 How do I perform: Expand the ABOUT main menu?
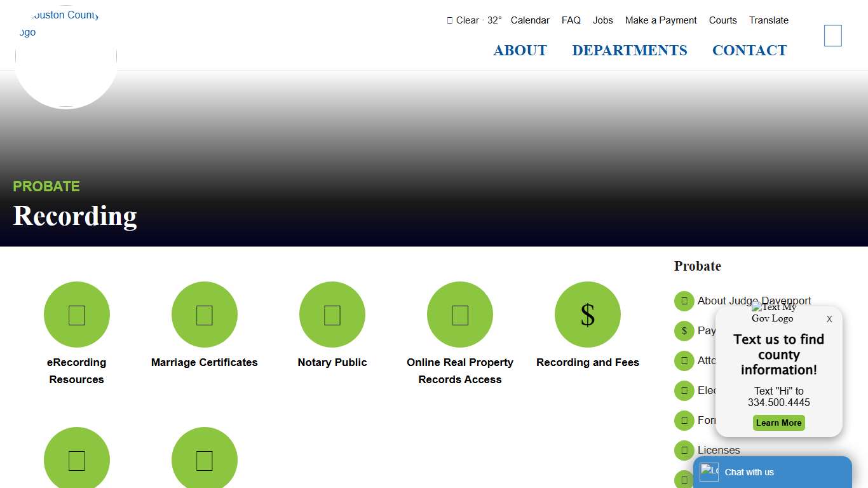click(x=520, y=50)
